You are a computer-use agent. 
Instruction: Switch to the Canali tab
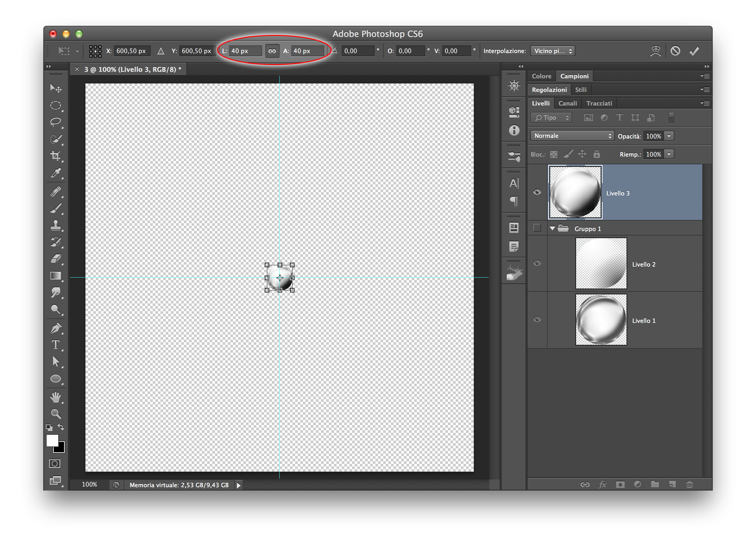click(567, 103)
